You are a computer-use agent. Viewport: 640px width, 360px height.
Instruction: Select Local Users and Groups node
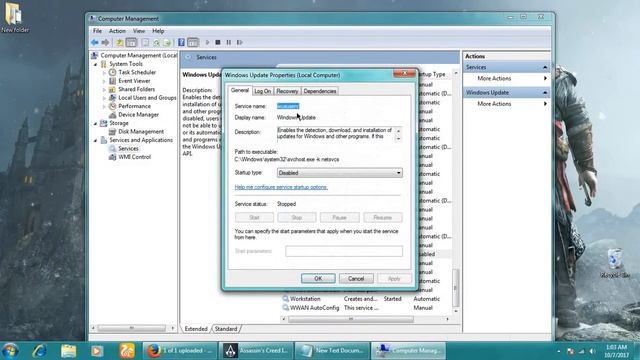tap(147, 98)
